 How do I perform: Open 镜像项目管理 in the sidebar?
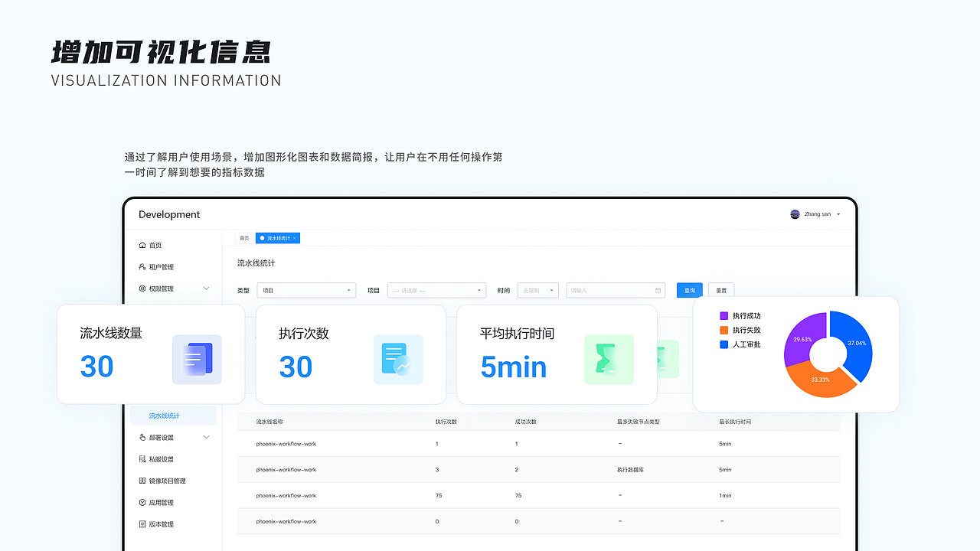coord(168,481)
